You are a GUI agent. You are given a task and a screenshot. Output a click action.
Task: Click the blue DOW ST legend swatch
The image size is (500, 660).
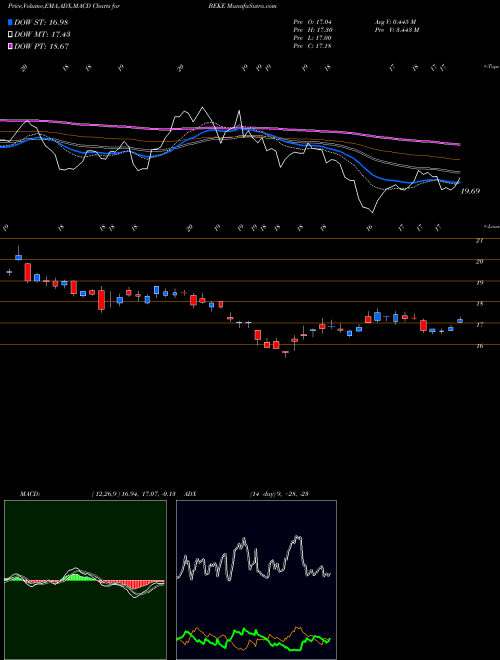pos(10,22)
